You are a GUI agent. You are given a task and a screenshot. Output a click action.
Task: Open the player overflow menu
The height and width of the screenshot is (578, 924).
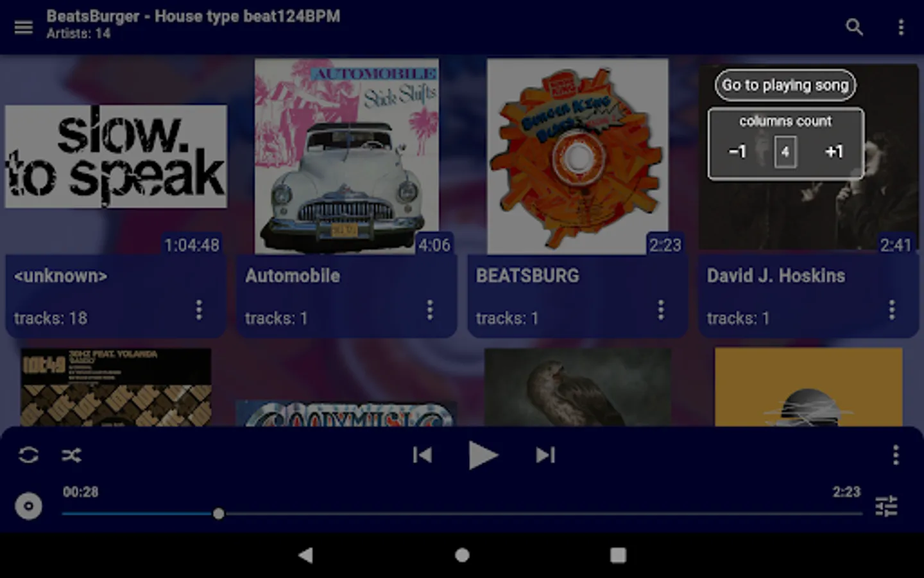(x=896, y=455)
